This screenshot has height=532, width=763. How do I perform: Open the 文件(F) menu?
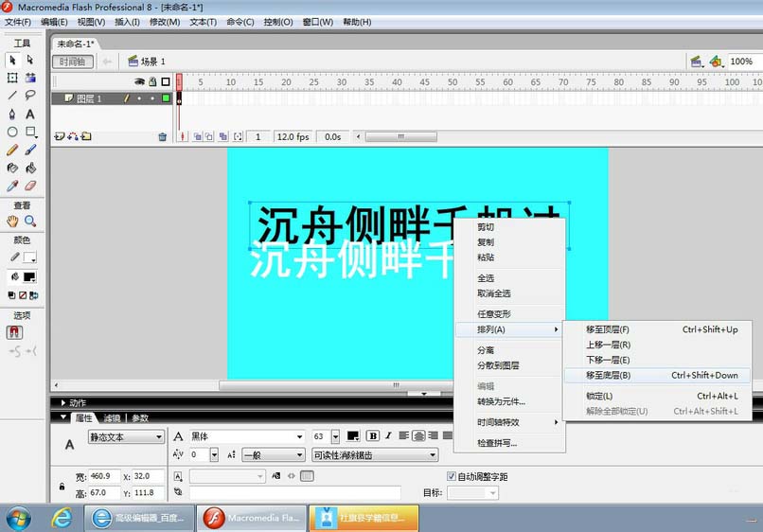[x=18, y=22]
